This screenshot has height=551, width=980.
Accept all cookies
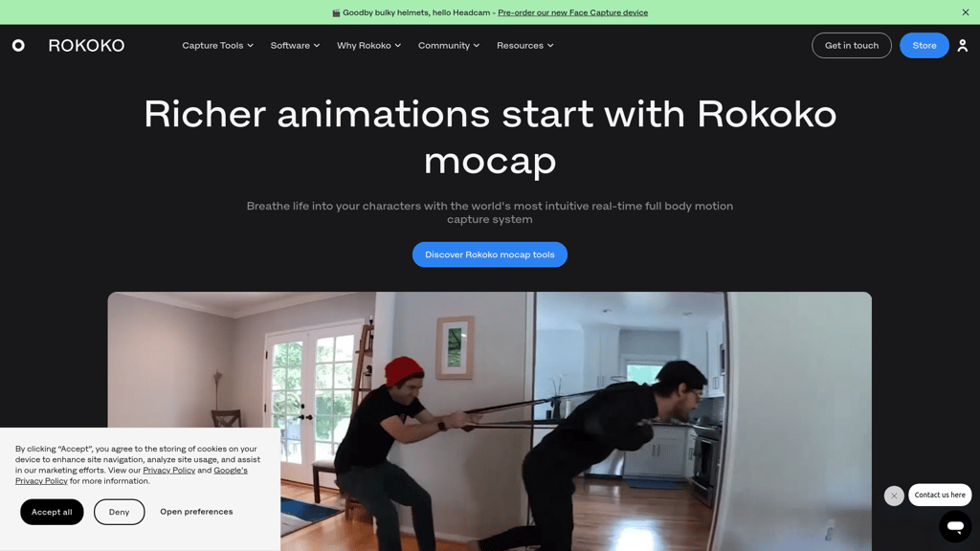pyautogui.click(x=52, y=512)
